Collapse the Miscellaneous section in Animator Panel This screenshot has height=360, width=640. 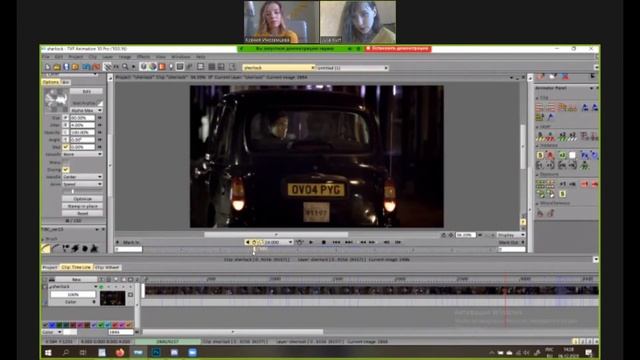(538, 203)
